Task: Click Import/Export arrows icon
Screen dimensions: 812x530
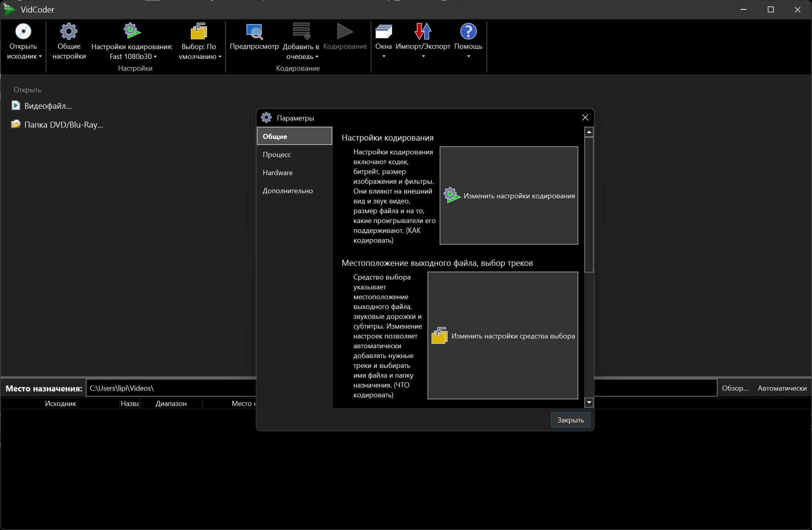Action: click(x=423, y=31)
